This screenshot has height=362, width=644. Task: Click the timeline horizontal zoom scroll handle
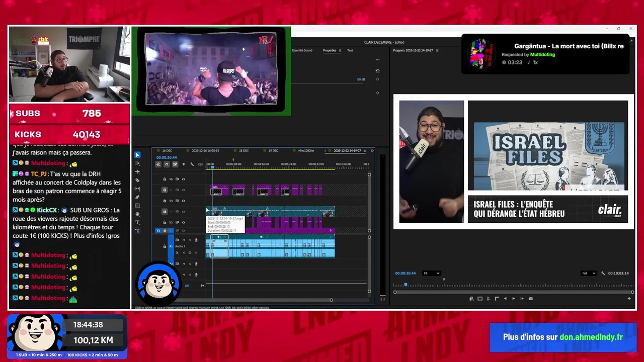coord(331,300)
